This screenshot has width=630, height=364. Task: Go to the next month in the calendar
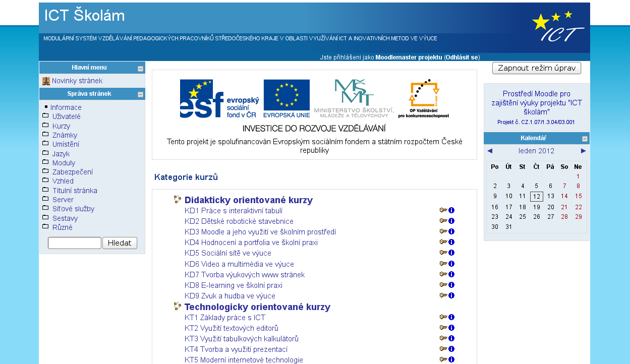(584, 151)
